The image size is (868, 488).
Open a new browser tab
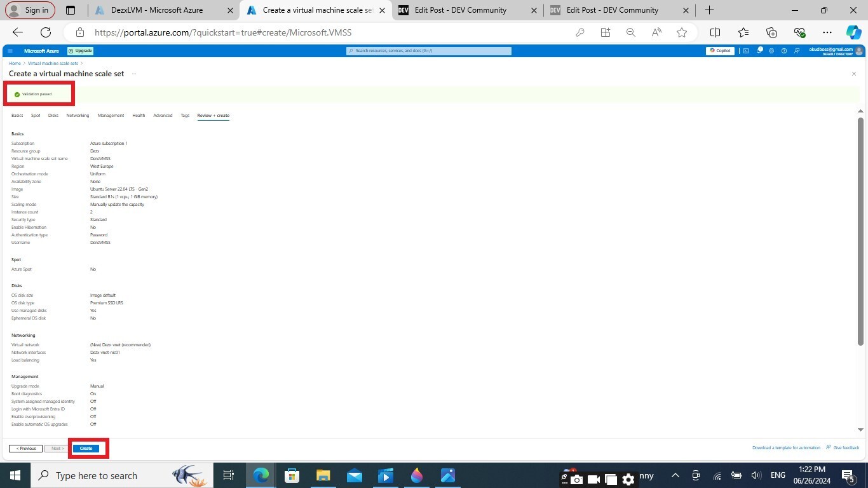[710, 10]
